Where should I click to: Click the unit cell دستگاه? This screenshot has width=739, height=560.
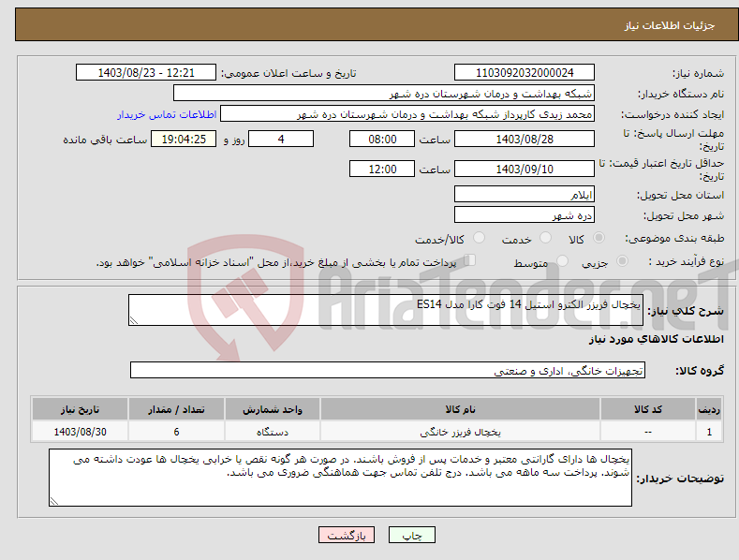(x=273, y=432)
